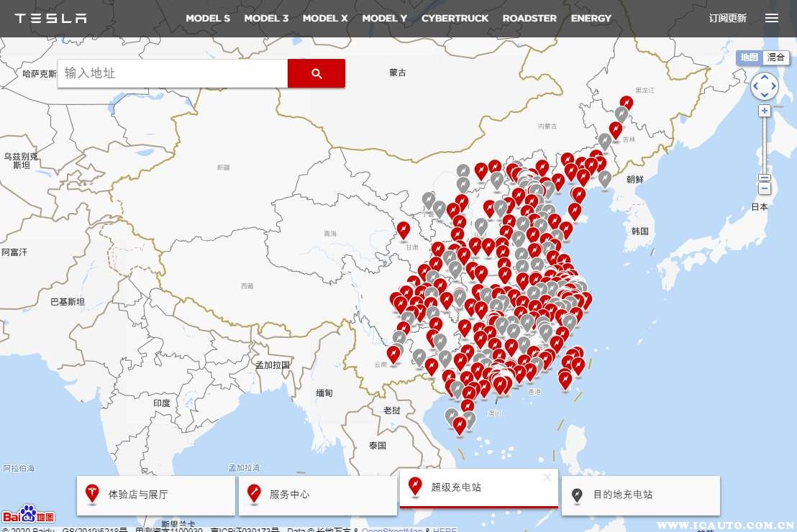
Task: Open the hamburger menu icon
Action: [x=772, y=18]
